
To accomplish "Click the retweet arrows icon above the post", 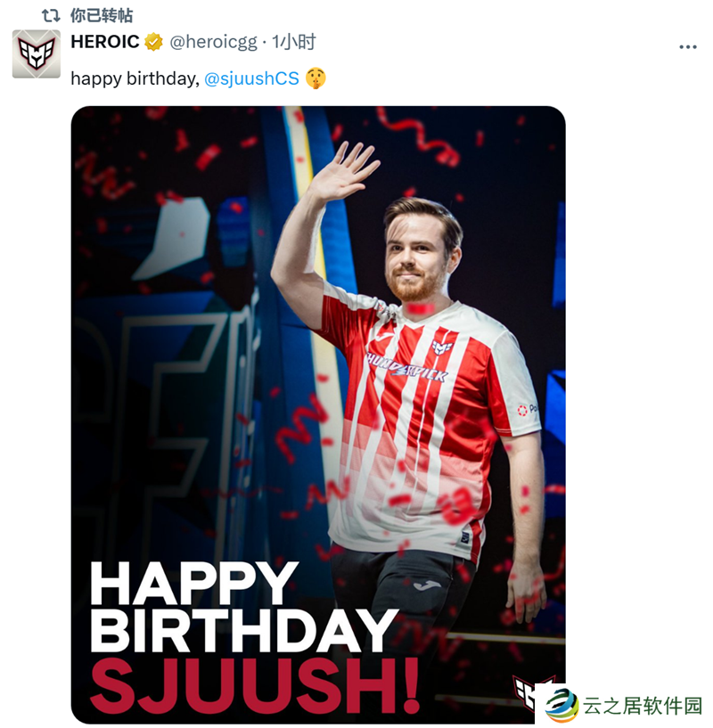I will (x=51, y=16).
